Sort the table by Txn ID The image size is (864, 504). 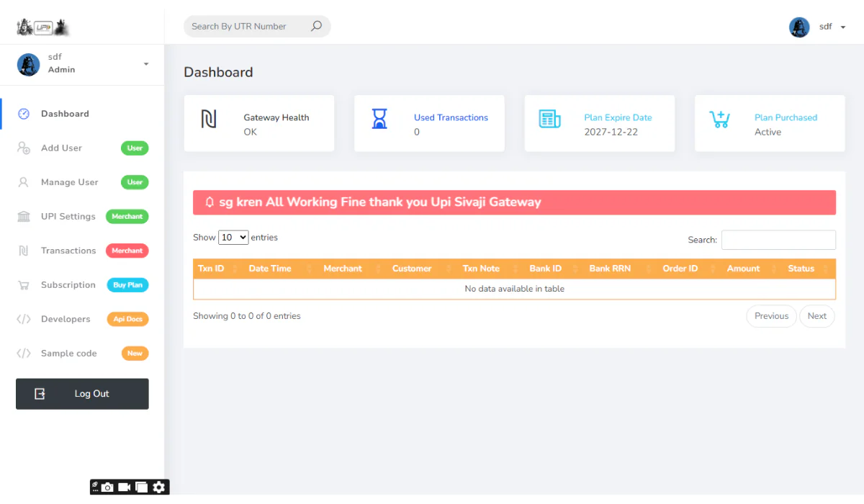pos(218,269)
